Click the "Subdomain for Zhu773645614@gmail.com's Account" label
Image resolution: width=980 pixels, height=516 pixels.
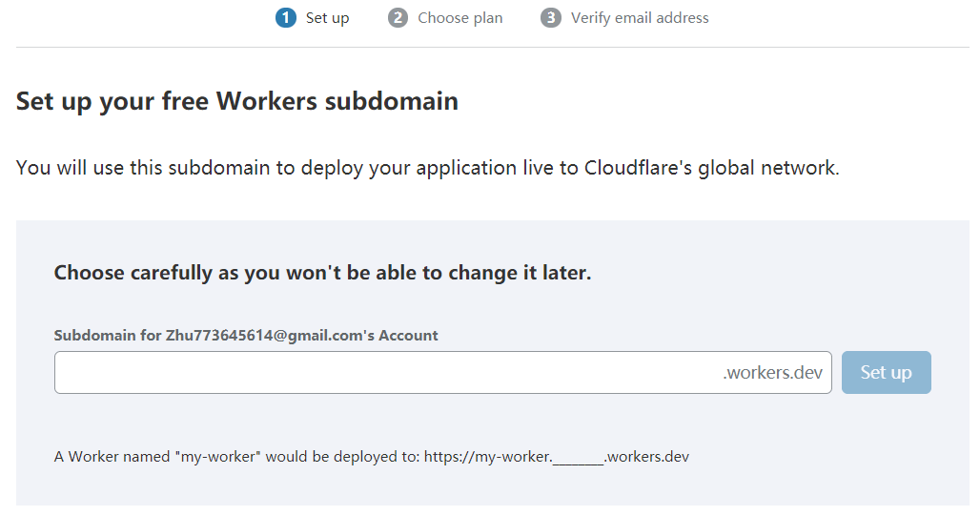coord(246,336)
